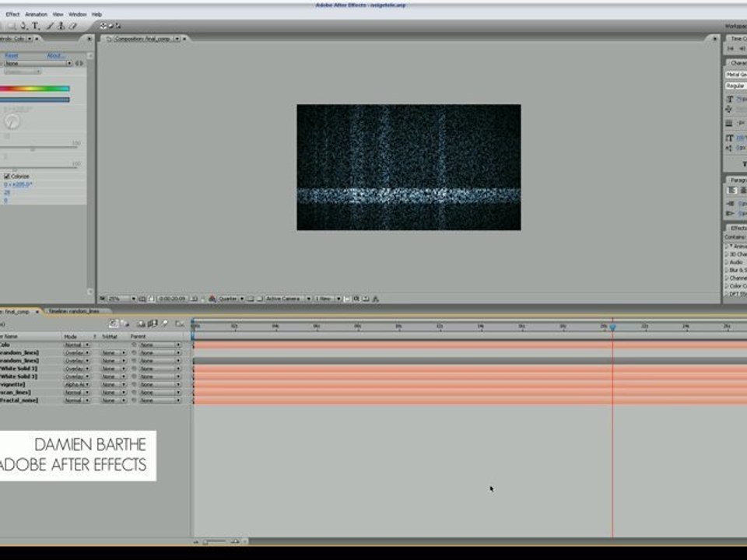Open the Animation menu

[x=37, y=14]
